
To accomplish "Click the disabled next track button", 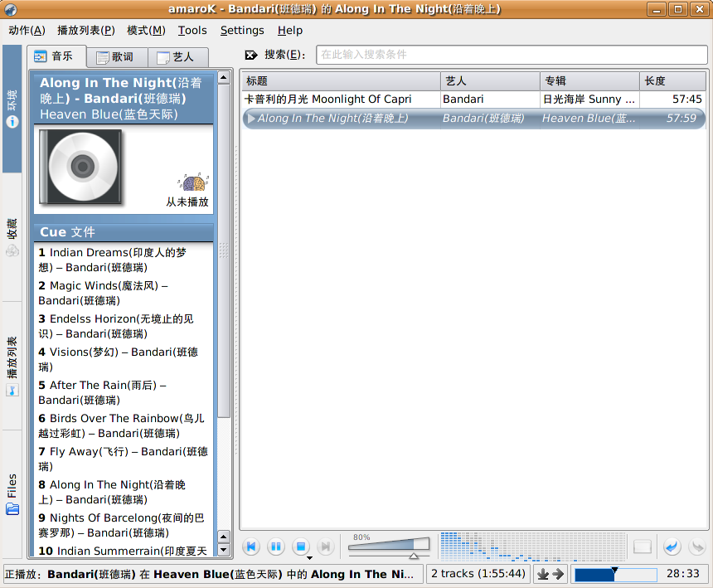I will point(326,547).
